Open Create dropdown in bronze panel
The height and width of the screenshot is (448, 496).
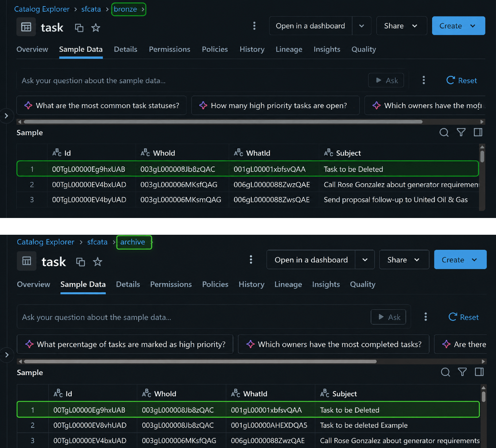pyautogui.click(x=458, y=26)
